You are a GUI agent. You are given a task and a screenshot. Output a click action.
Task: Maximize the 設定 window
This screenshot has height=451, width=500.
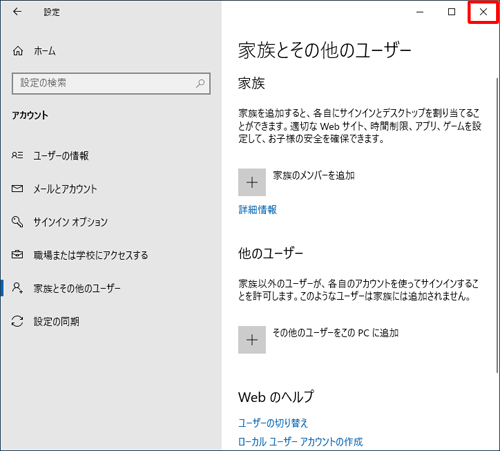[452, 12]
